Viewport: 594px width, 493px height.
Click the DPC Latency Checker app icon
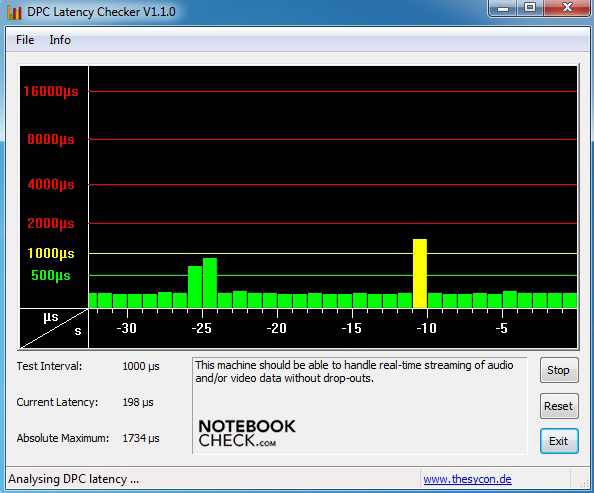click(x=14, y=12)
